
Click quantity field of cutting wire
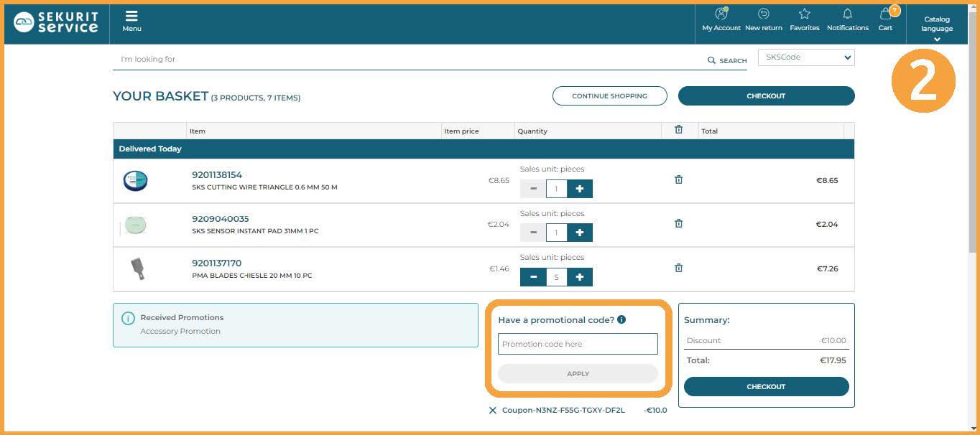(557, 189)
